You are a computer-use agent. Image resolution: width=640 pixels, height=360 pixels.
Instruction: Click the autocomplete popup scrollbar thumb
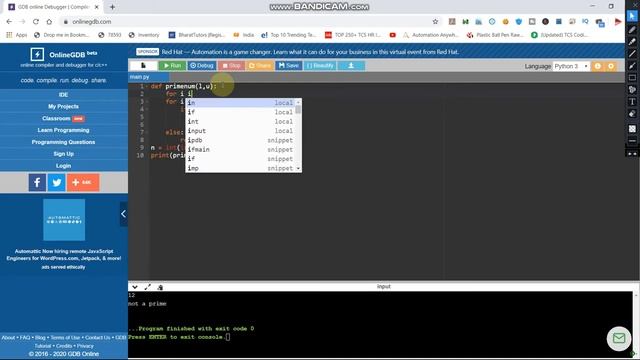pyautogui.click(x=298, y=109)
